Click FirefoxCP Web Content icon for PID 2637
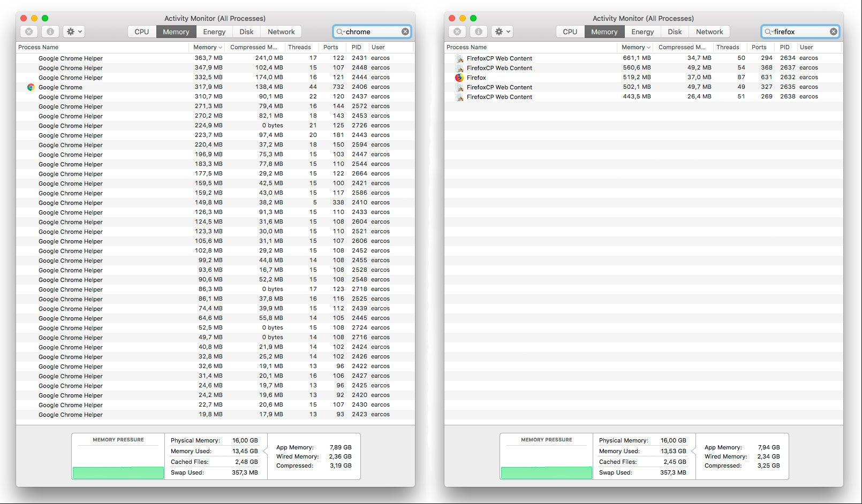This screenshot has width=862, height=504. click(x=459, y=68)
